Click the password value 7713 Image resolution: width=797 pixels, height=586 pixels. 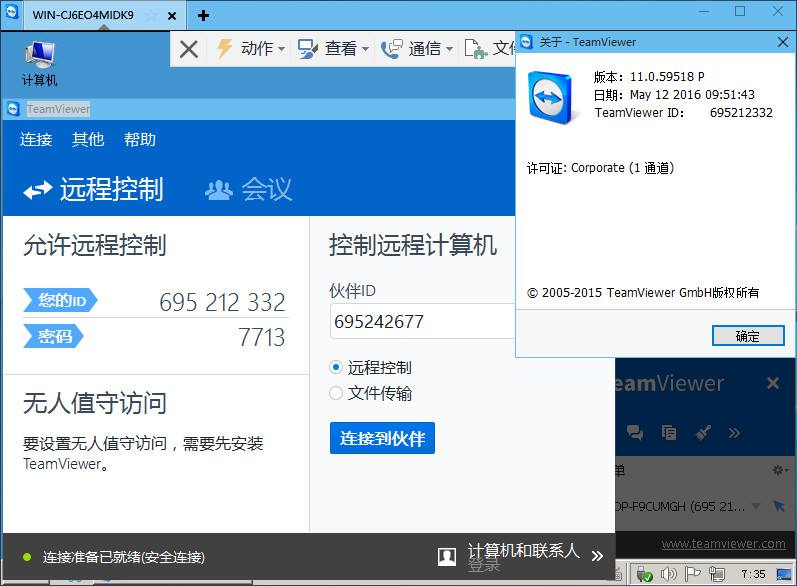261,337
